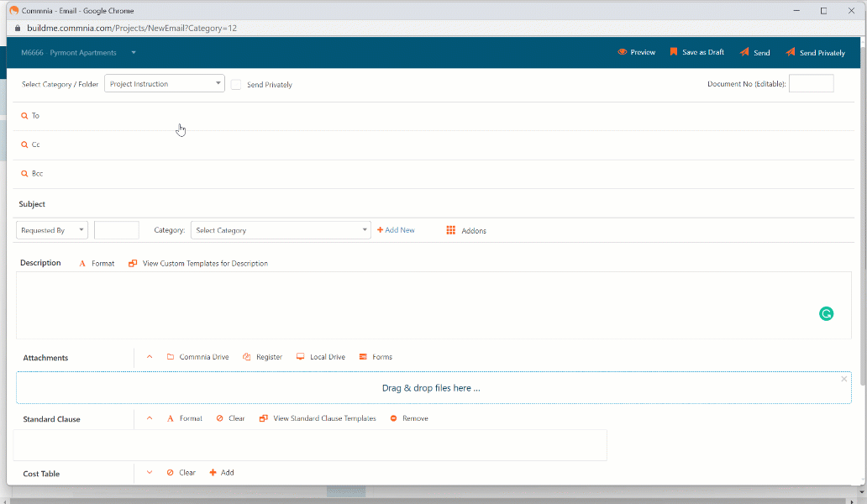Image resolution: width=867 pixels, height=504 pixels.
Task: Click the Cost Table Clear icon
Action: [171, 472]
